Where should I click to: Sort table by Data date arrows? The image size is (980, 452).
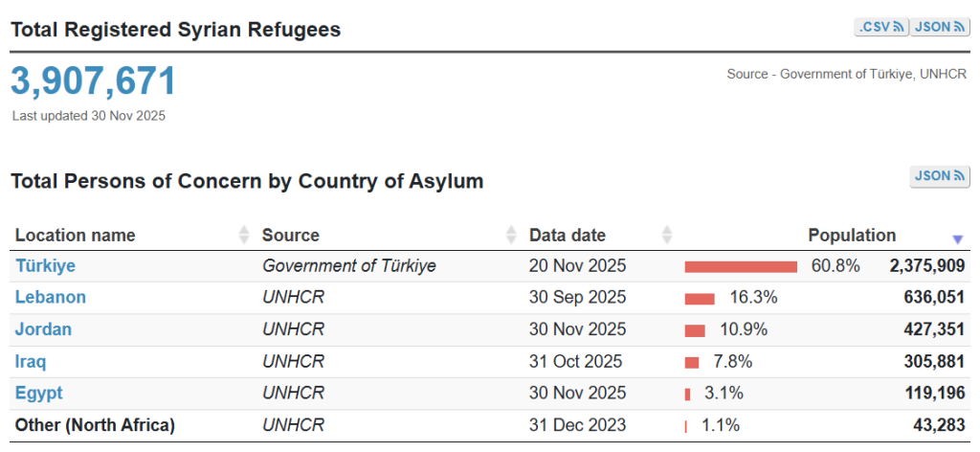click(667, 235)
